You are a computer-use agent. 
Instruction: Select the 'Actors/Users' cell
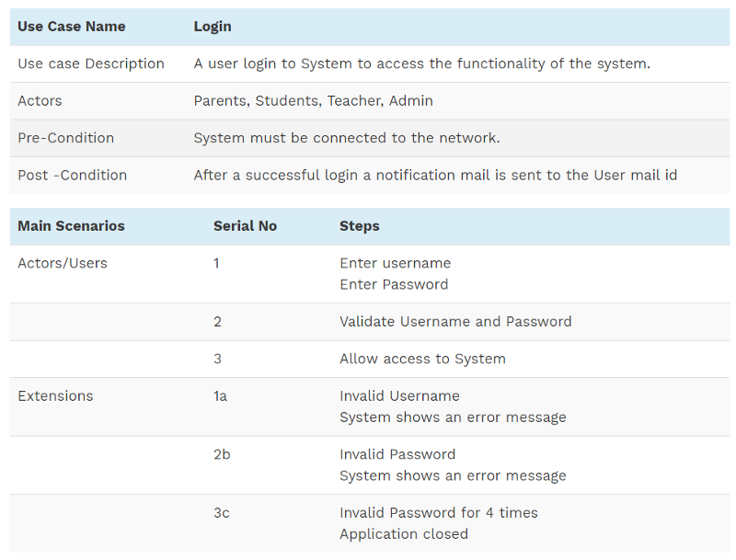click(x=62, y=263)
